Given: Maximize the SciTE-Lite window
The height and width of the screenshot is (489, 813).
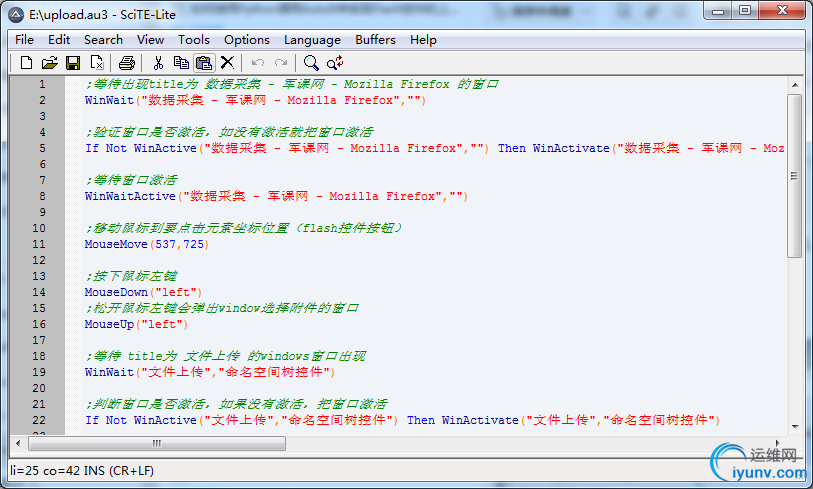Looking at the screenshot, I should [x=745, y=11].
